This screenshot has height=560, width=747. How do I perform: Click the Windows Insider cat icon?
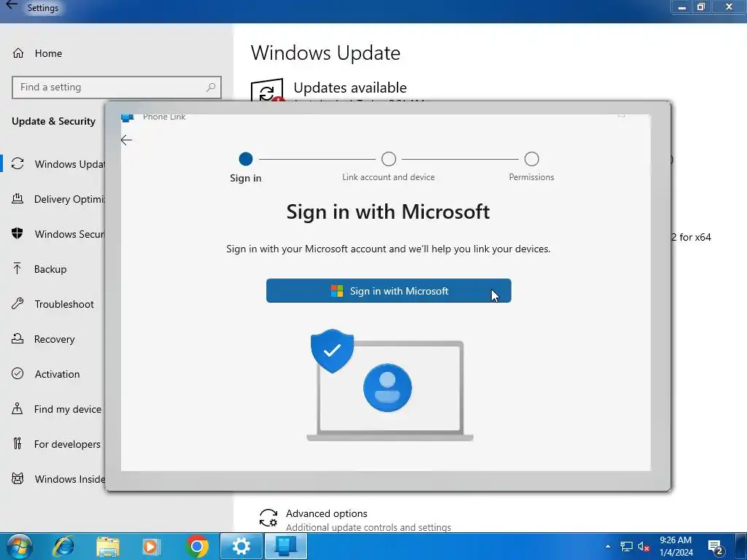[x=18, y=478]
